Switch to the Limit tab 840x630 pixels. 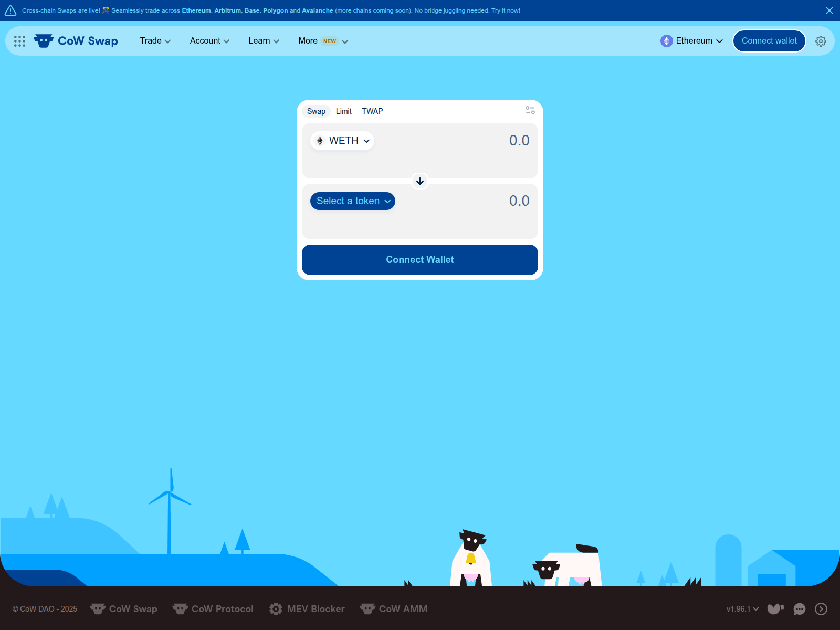tap(344, 111)
